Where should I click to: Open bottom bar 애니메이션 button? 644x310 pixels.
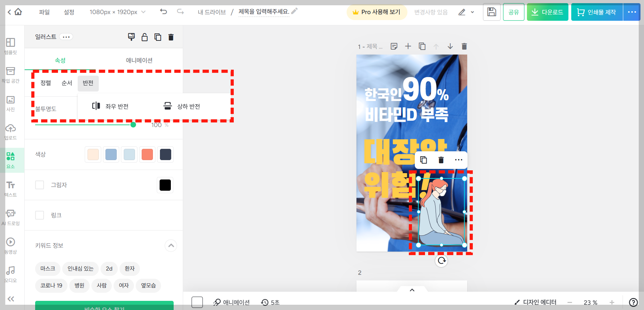click(x=232, y=302)
